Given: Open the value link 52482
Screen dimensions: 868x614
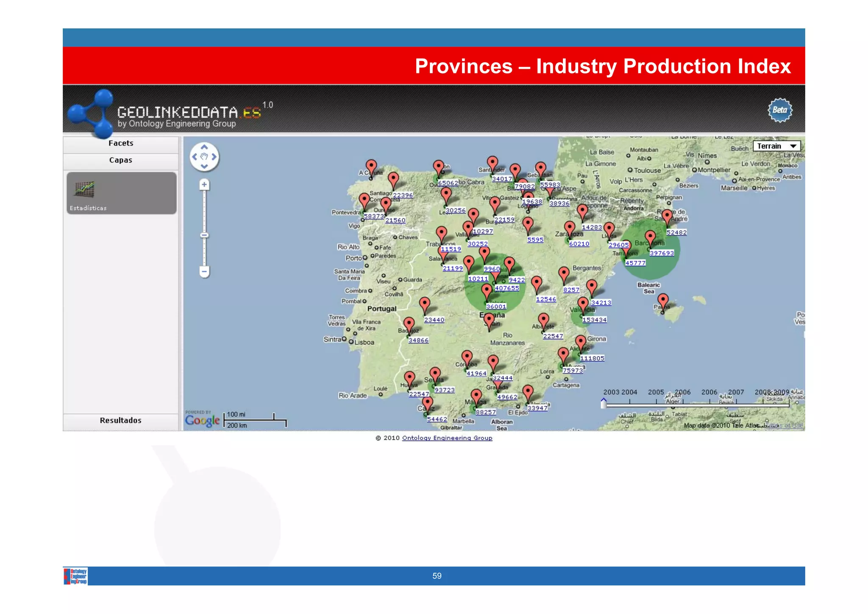Looking at the screenshot, I should pyautogui.click(x=676, y=233).
